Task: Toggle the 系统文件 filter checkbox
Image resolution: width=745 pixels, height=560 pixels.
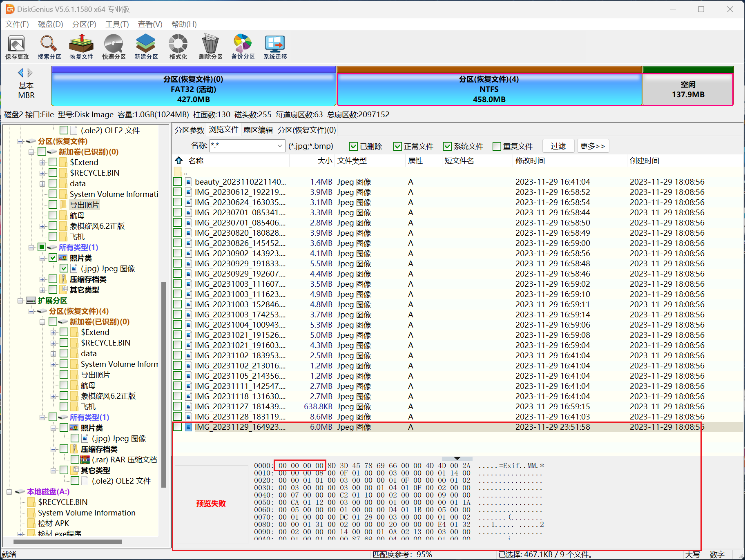Action: [447, 146]
